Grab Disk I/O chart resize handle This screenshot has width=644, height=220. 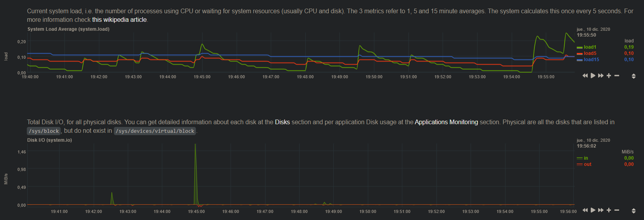click(634, 211)
